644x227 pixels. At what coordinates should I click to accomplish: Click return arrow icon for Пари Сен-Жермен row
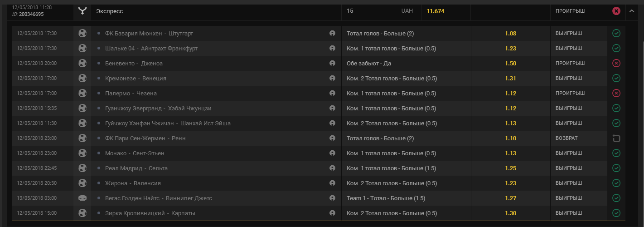click(616, 138)
